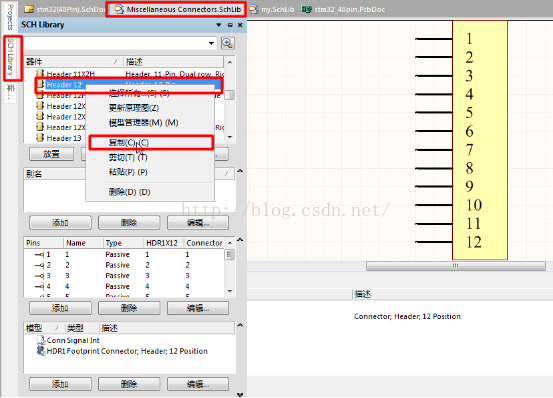Image resolution: width=553 pixels, height=398 pixels.
Task: Click the HDR1 footprint model icon
Action: [41, 350]
